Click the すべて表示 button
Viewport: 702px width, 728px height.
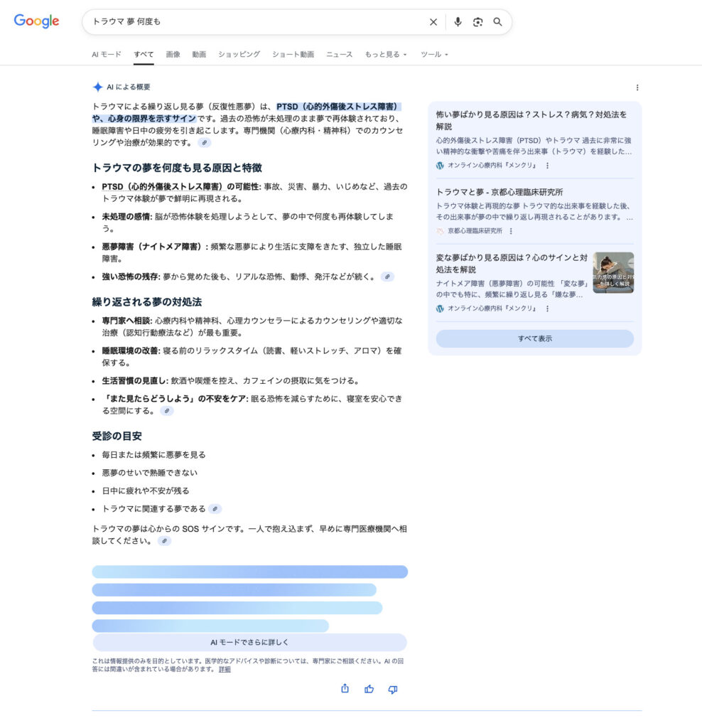click(534, 338)
